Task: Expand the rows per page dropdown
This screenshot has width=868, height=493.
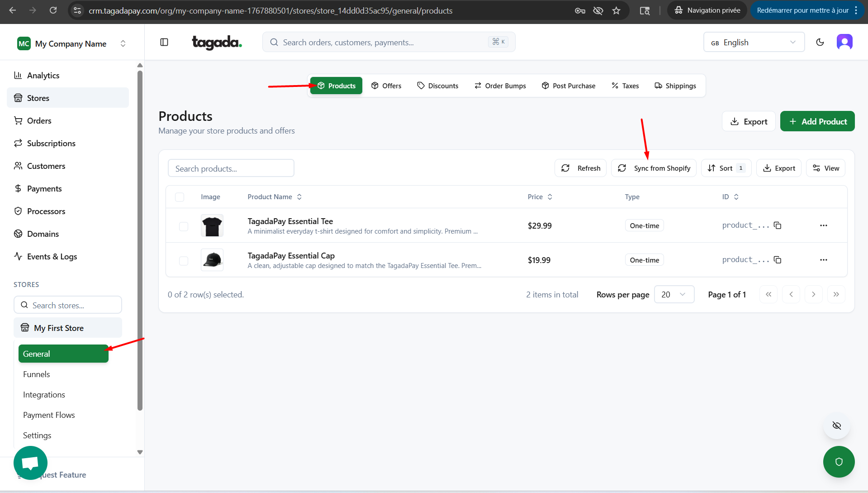Action: point(674,294)
